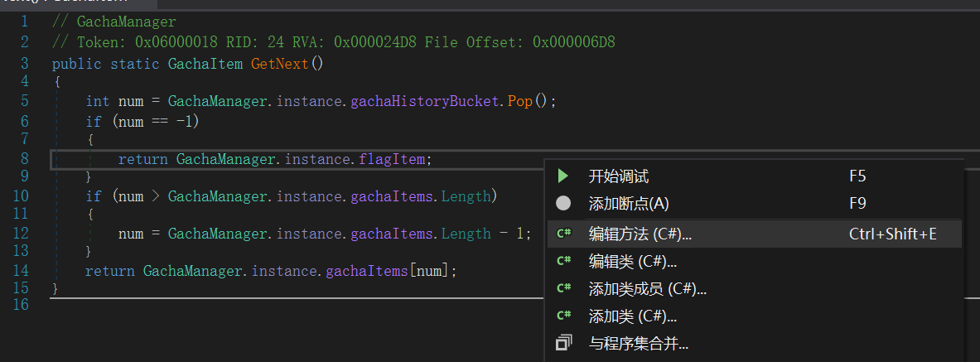The image size is (980, 362).
Task: Click Length property on line 12
Action: point(466,234)
